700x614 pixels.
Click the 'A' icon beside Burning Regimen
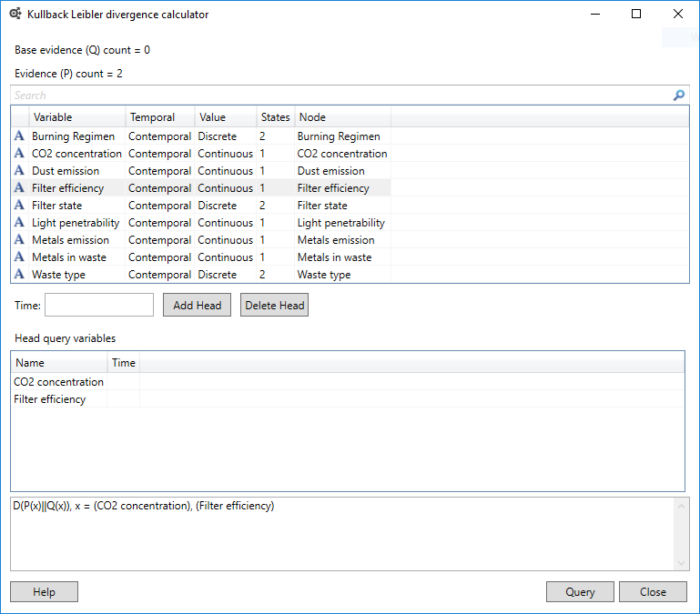[x=19, y=136]
